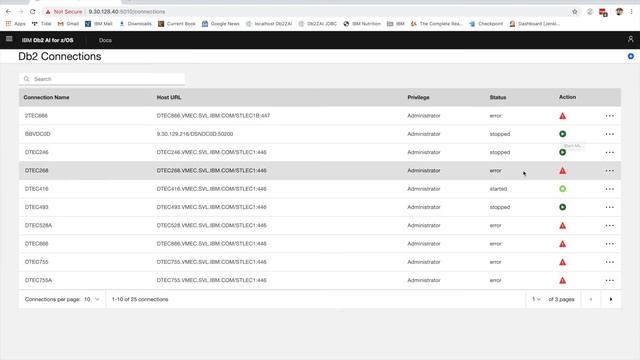Click the browser address bar
Screen dimensions: 640x360
tap(310, 11)
